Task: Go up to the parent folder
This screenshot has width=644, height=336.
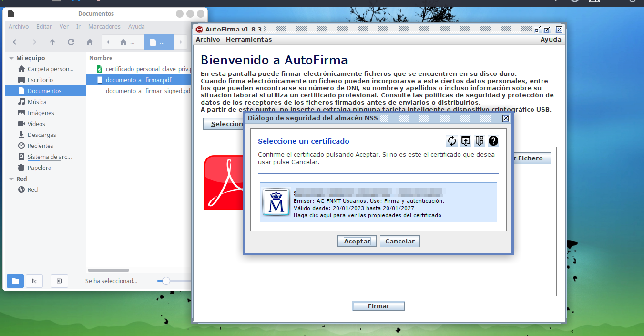Action: 52,42
